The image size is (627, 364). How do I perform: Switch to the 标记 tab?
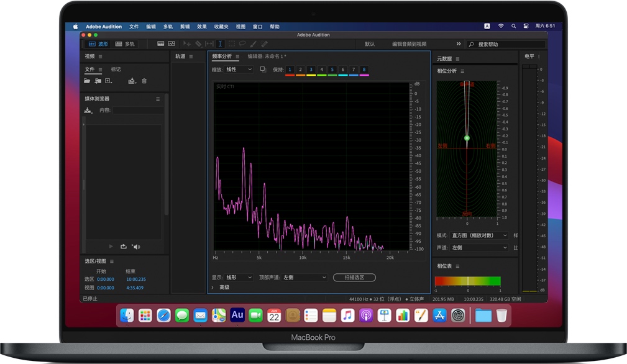click(116, 69)
